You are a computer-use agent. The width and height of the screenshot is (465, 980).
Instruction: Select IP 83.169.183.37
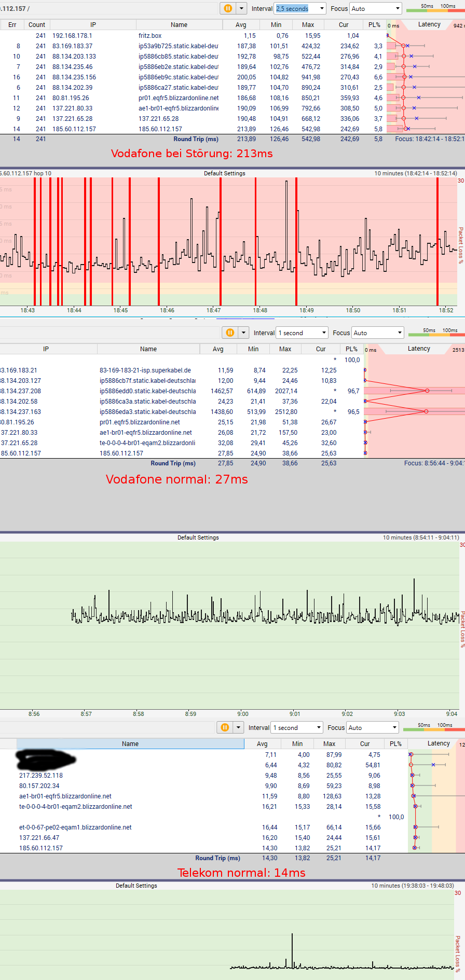72,46
